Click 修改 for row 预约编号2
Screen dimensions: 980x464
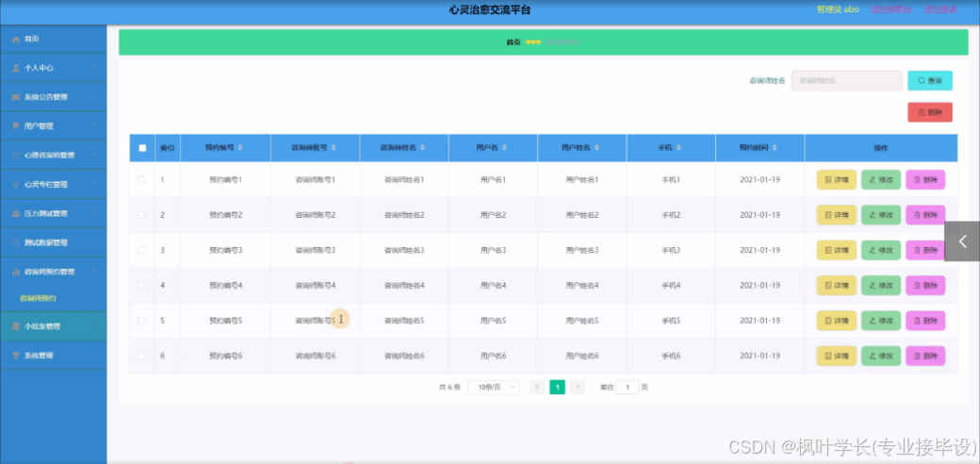tap(881, 215)
